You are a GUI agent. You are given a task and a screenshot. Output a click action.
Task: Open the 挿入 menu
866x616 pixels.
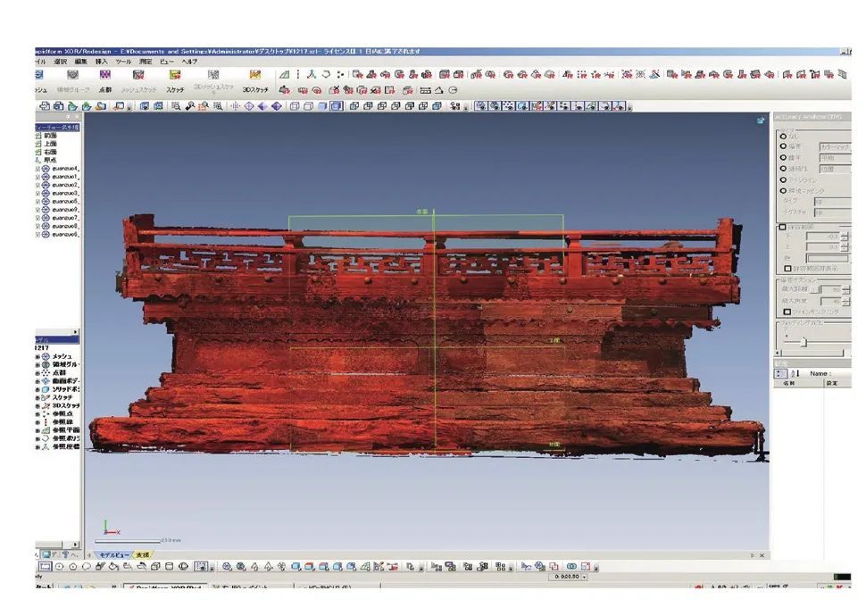pyautogui.click(x=101, y=62)
